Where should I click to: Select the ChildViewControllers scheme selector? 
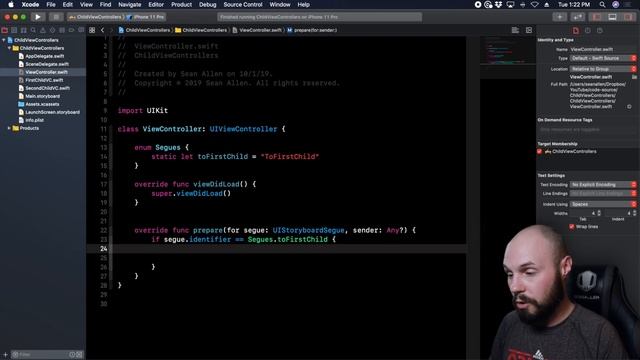click(96, 17)
